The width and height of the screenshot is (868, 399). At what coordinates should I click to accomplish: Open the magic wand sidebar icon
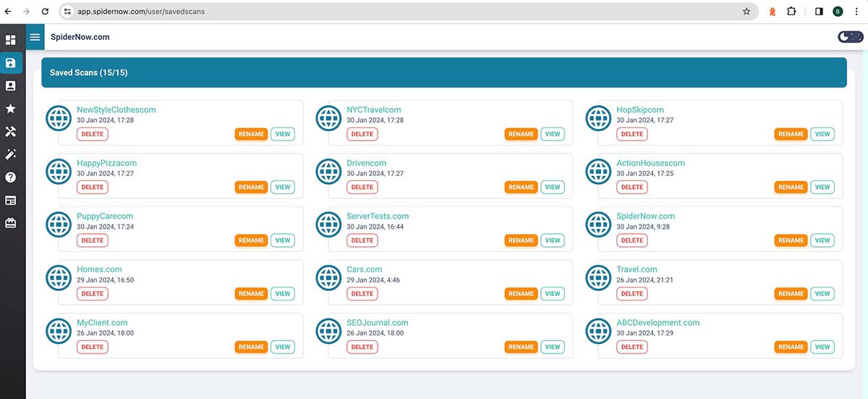point(10,154)
